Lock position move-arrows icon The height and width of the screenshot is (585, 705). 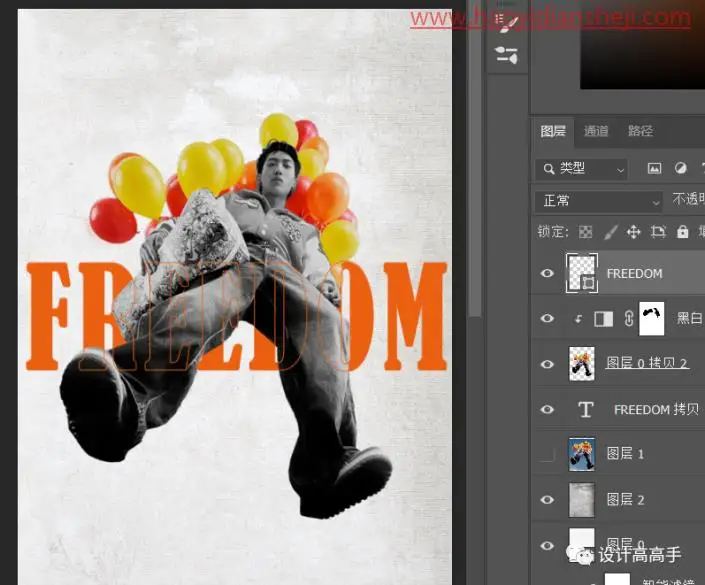tap(634, 232)
